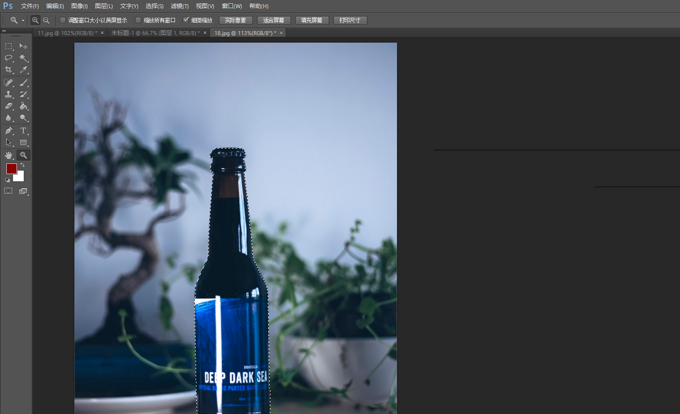This screenshot has height=414, width=680.
Task: Select the Blur tool
Action: click(x=9, y=117)
